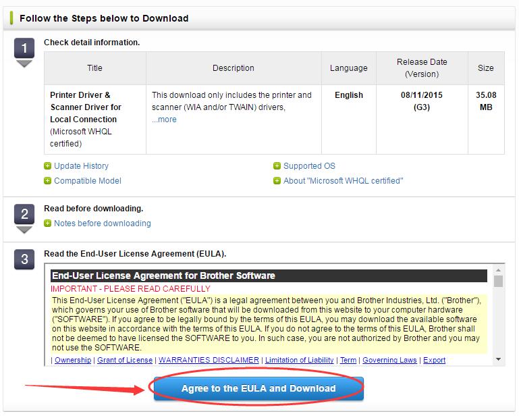The width and height of the screenshot is (519, 420).
Task: Click the step 1 number badge
Action: click(x=24, y=49)
